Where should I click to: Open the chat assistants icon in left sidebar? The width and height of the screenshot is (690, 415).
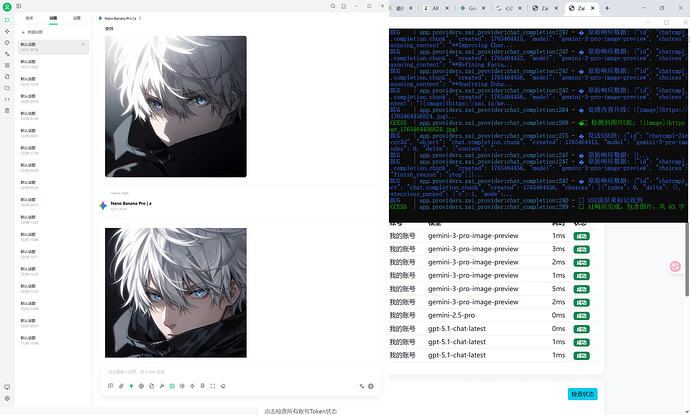(7, 20)
